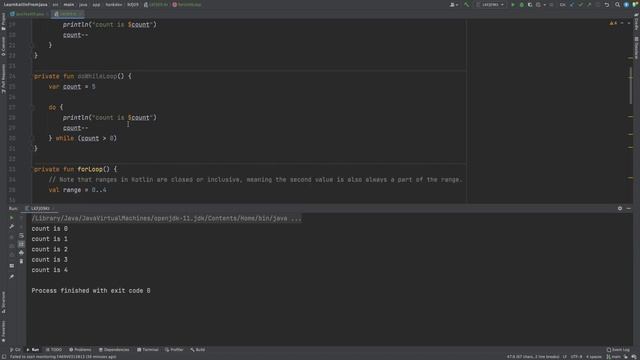This screenshot has height=360, width=640.
Task: Click the '} while (count > 0)' line
Action: [x=82, y=138]
